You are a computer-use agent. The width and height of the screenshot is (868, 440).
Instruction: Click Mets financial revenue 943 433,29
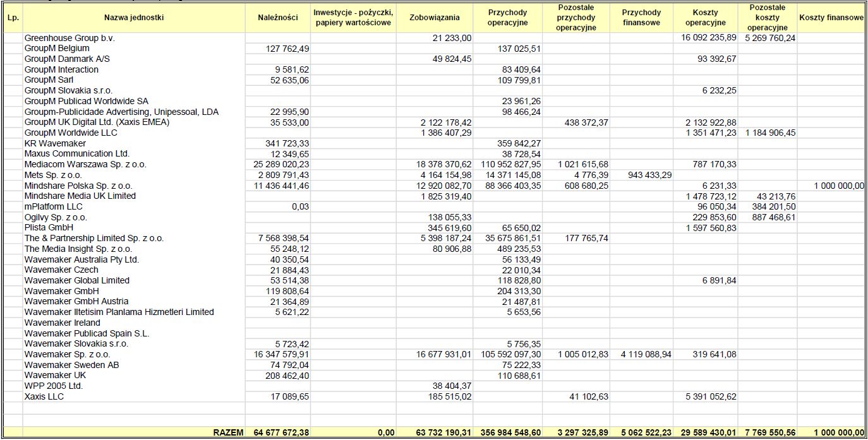click(x=649, y=175)
